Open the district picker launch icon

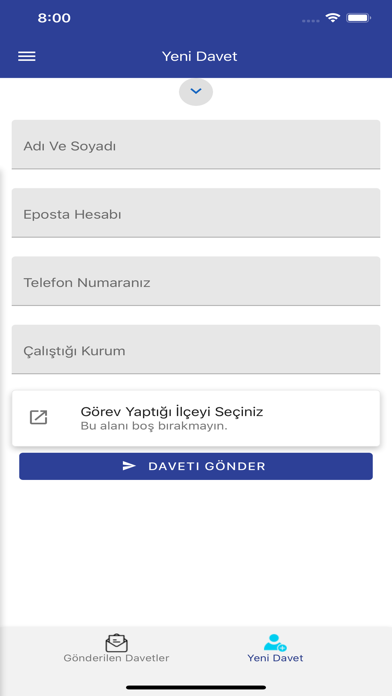[38, 417]
